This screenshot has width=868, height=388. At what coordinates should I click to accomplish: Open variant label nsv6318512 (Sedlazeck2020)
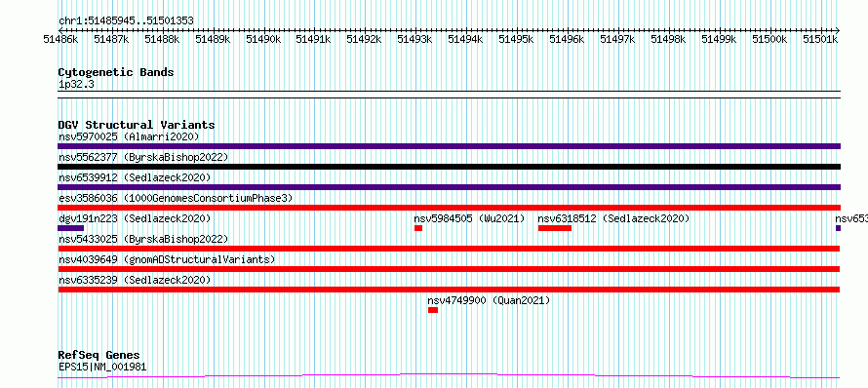pyautogui.click(x=613, y=218)
